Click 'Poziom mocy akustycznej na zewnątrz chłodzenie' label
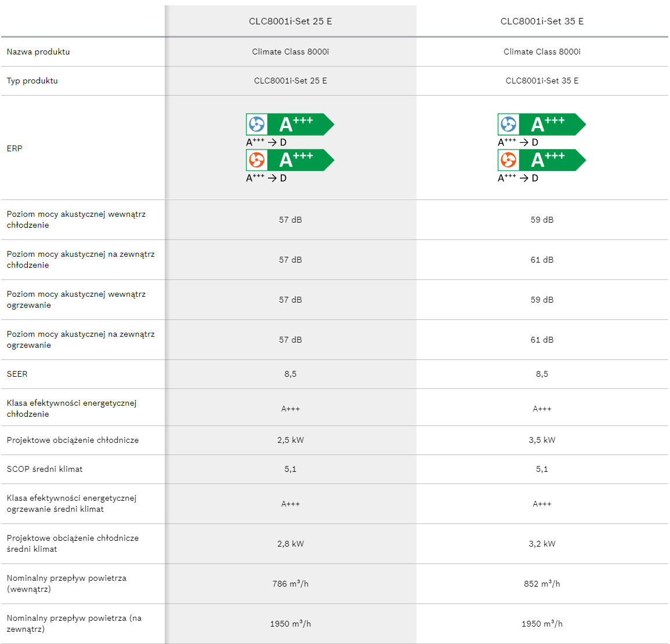 [x=81, y=260]
